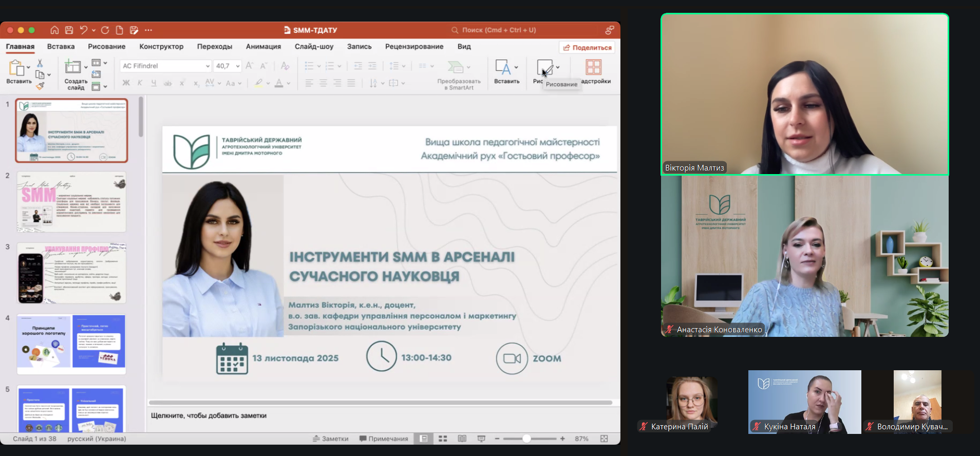Switch to reading view icon

tap(462, 439)
